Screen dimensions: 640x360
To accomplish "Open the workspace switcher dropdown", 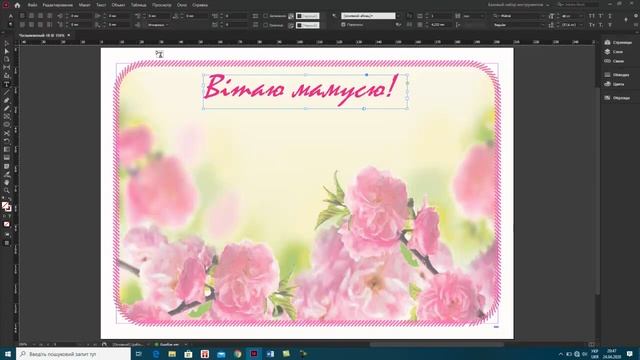I will [518, 5].
